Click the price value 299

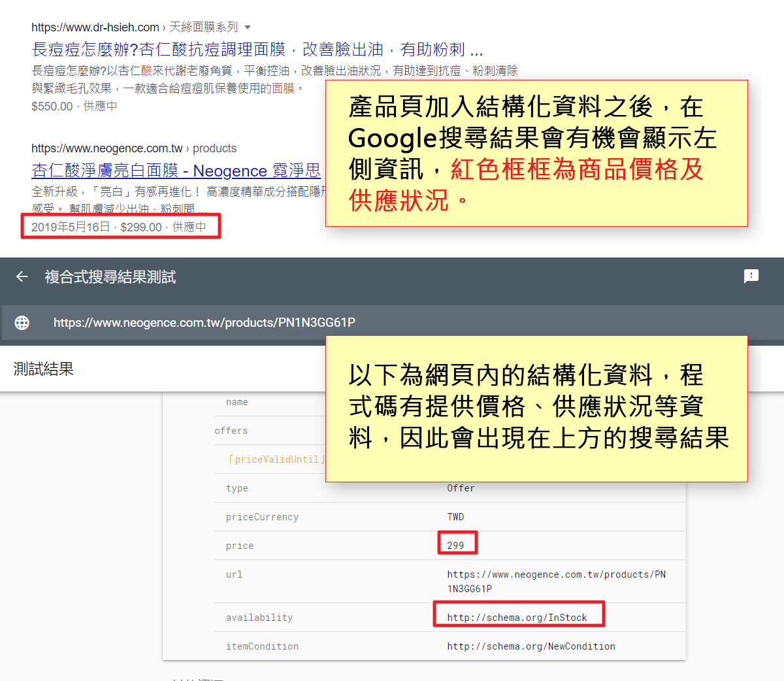tap(455, 545)
